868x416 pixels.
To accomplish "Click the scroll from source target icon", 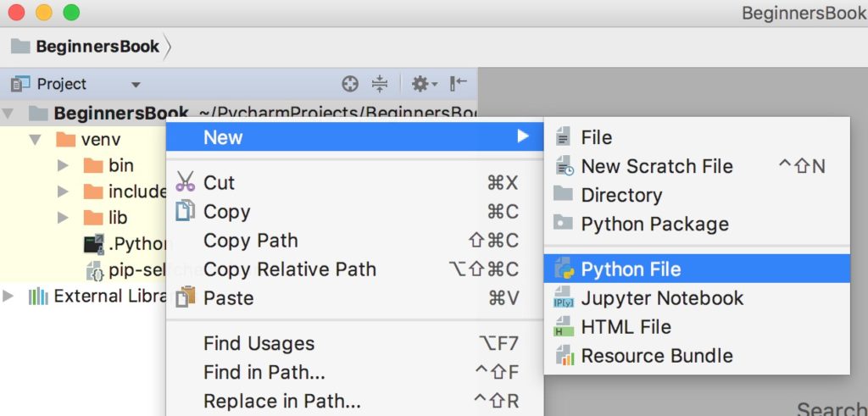I will [350, 84].
